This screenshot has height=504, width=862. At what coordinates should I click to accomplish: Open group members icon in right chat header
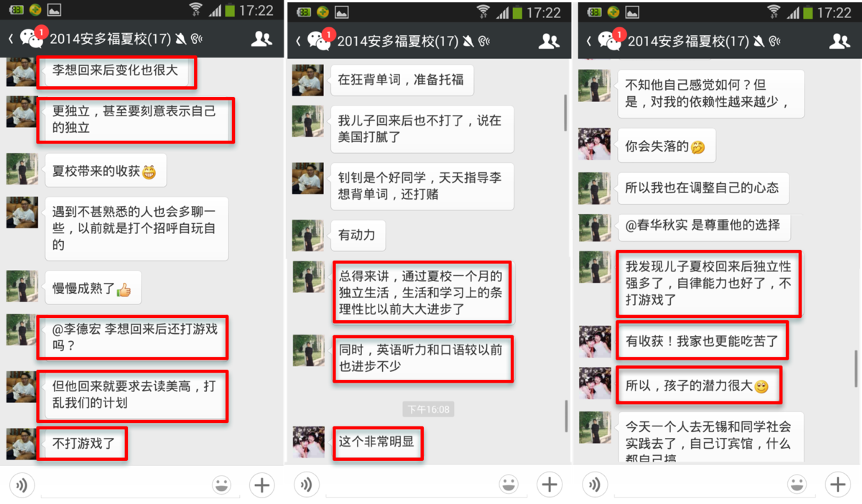pyautogui.click(x=839, y=41)
